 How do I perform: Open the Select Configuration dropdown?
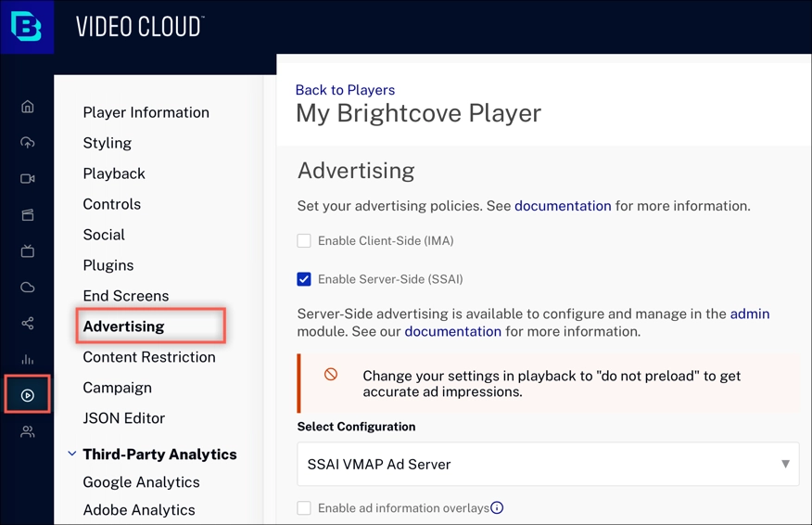pyautogui.click(x=548, y=464)
